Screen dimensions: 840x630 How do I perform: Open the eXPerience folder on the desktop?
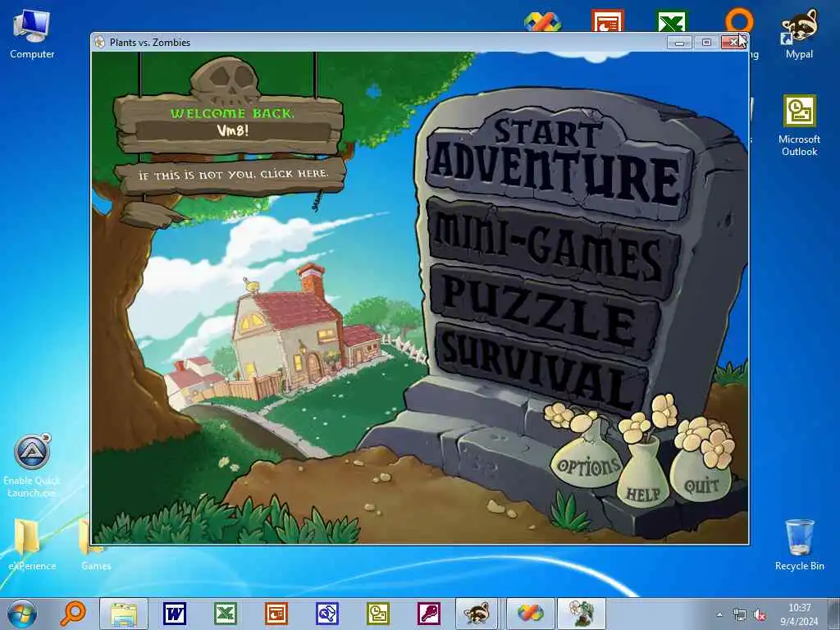[x=31, y=543]
